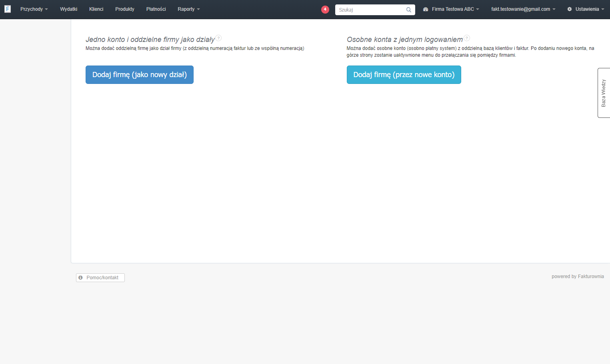The width and height of the screenshot is (610, 364).
Task: Click the help icon next to 'Jedno konto i oddzielne firmy'
Action: (218, 38)
